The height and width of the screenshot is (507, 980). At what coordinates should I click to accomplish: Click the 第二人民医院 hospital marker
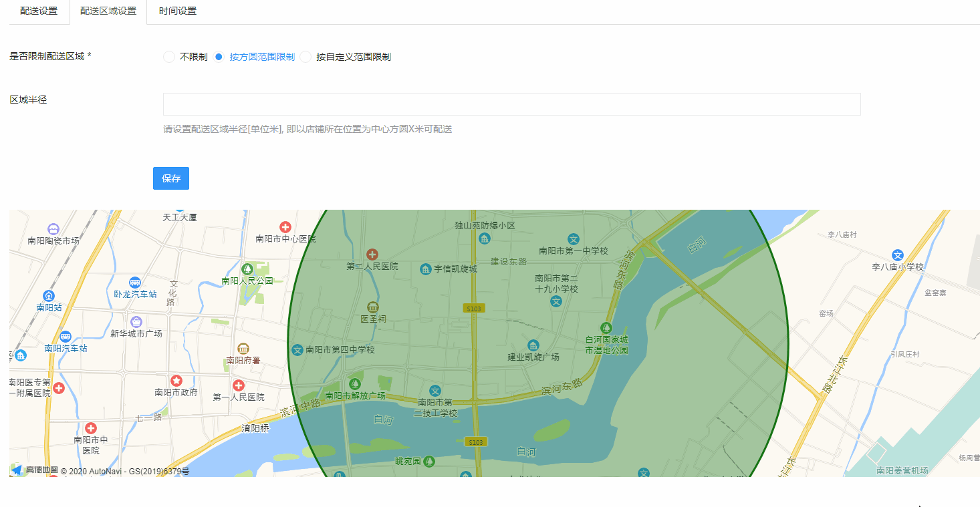(372, 254)
